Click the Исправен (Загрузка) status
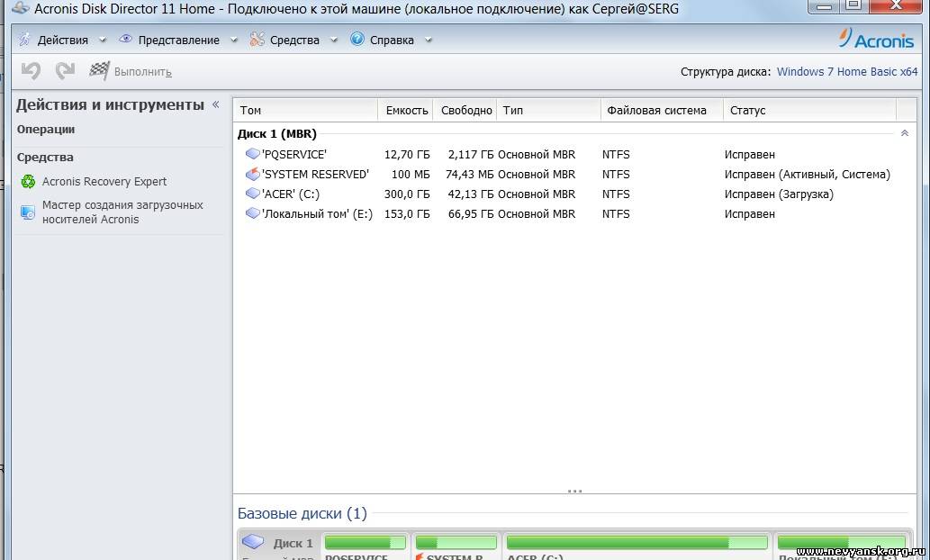This screenshot has width=930, height=560. pyautogui.click(x=779, y=194)
